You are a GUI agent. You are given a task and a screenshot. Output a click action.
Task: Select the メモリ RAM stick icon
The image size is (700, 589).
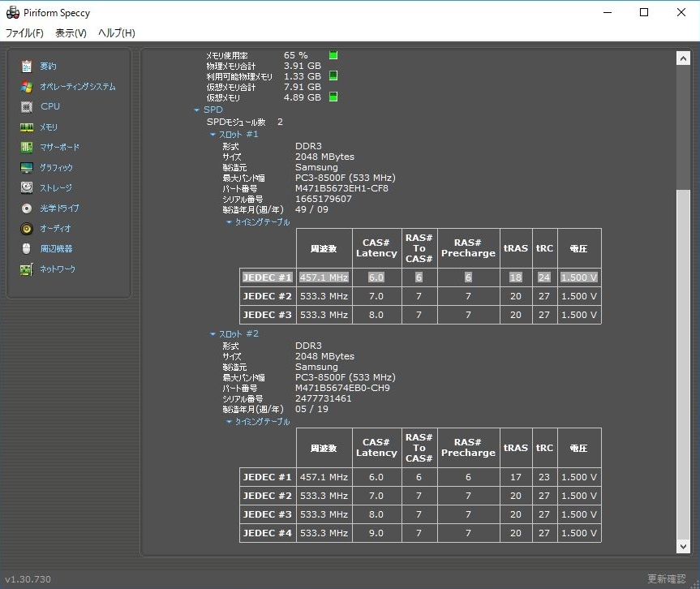27,127
